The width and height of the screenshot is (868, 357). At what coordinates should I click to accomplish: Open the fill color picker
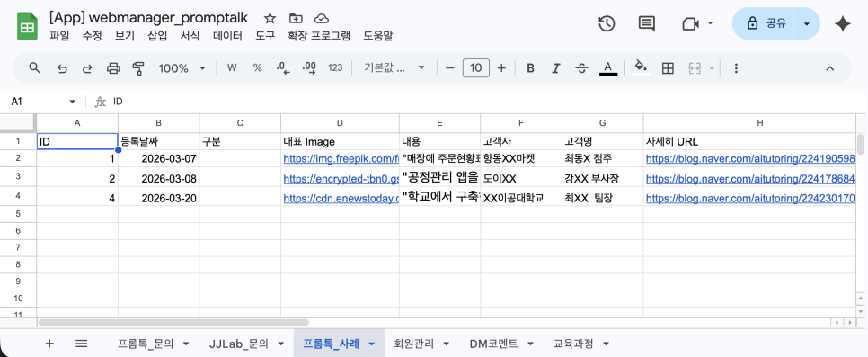point(641,67)
